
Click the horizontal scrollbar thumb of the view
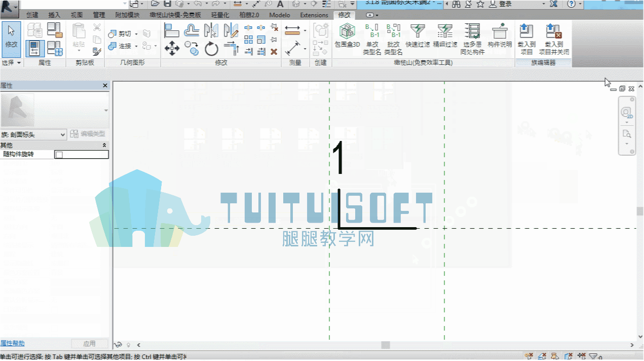386,345
